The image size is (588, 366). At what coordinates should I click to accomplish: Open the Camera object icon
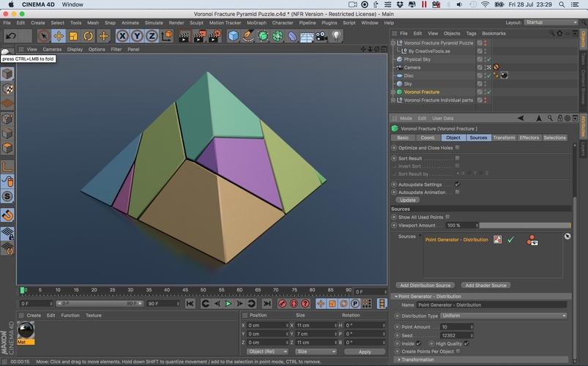[x=321, y=36]
